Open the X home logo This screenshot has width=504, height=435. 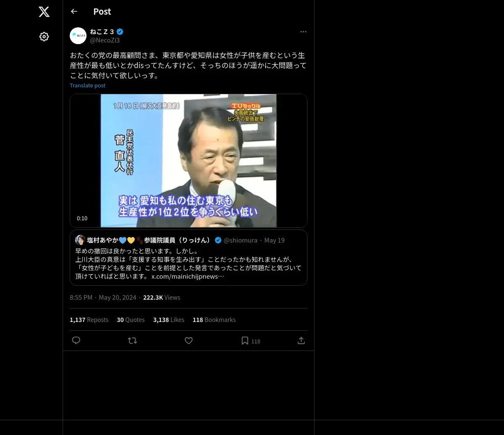tap(44, 12)
